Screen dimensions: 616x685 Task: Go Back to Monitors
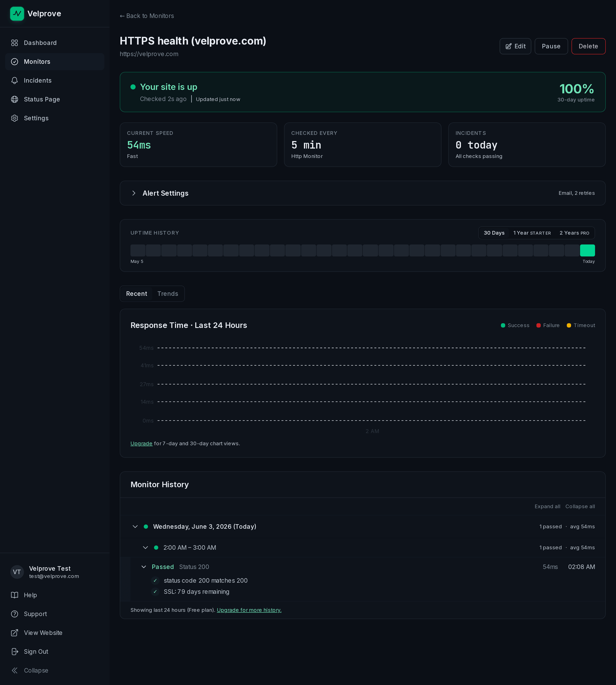point(147,16)
